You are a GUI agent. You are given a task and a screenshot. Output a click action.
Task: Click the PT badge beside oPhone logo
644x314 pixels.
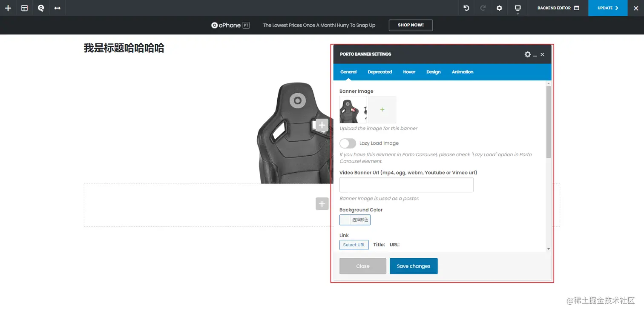246,25
